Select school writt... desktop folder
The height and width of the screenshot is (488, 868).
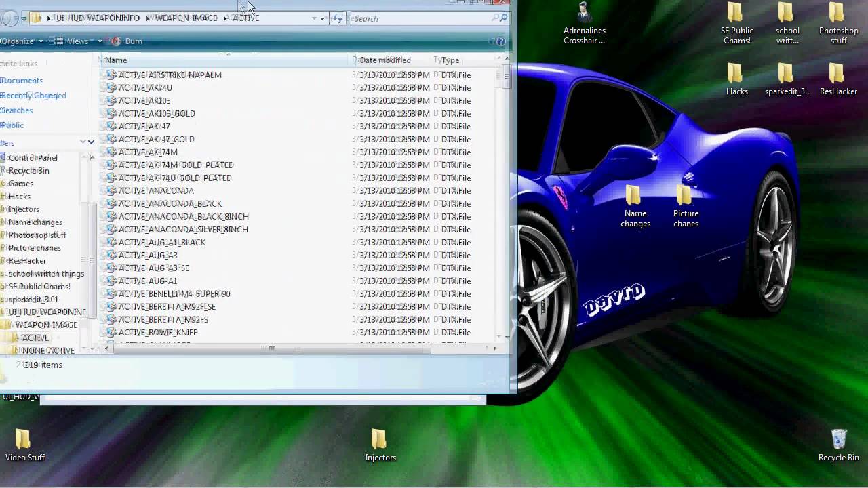[787, 24]
